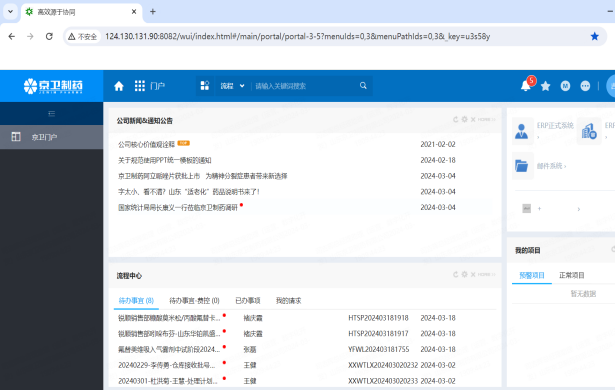
Task: Expand the 流程 search type dropdown
Action: point(232,86)
